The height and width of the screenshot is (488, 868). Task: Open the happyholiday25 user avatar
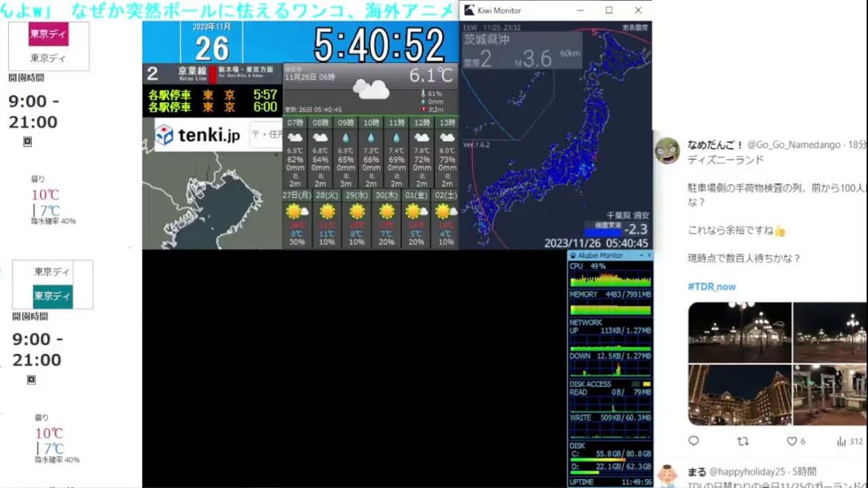(668, 476)
